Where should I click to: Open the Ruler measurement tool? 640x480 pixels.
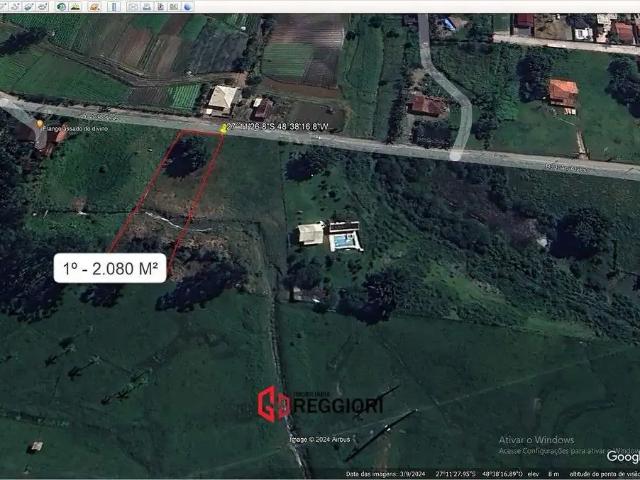tap(114, 6)
